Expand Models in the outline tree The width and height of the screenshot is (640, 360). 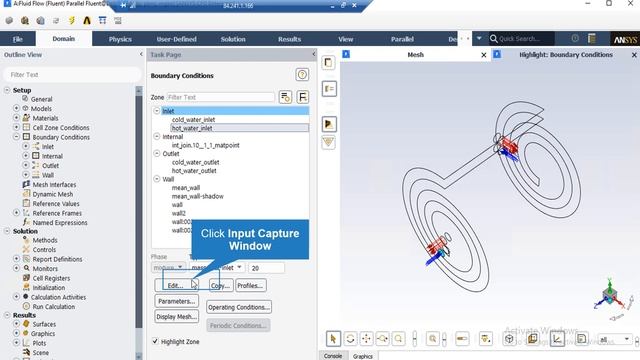[16, 108]
